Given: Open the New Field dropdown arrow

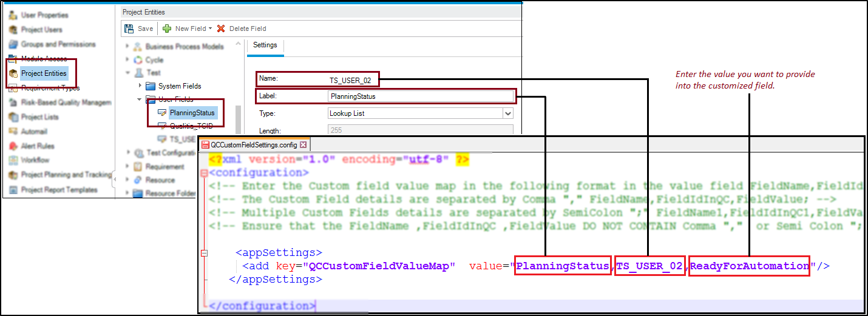Looking at the screenshot, I should pos(210,29).
